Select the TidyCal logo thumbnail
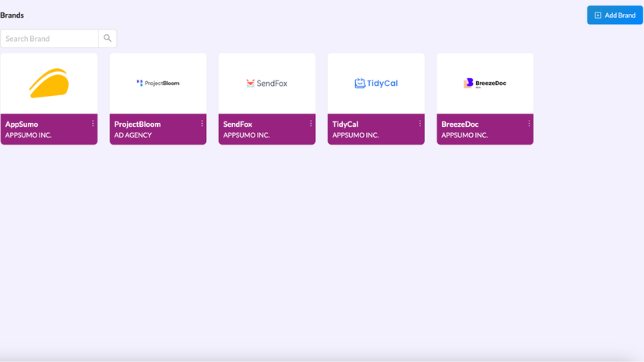This screenshot has width=644, height=362. tap(376, 84)
